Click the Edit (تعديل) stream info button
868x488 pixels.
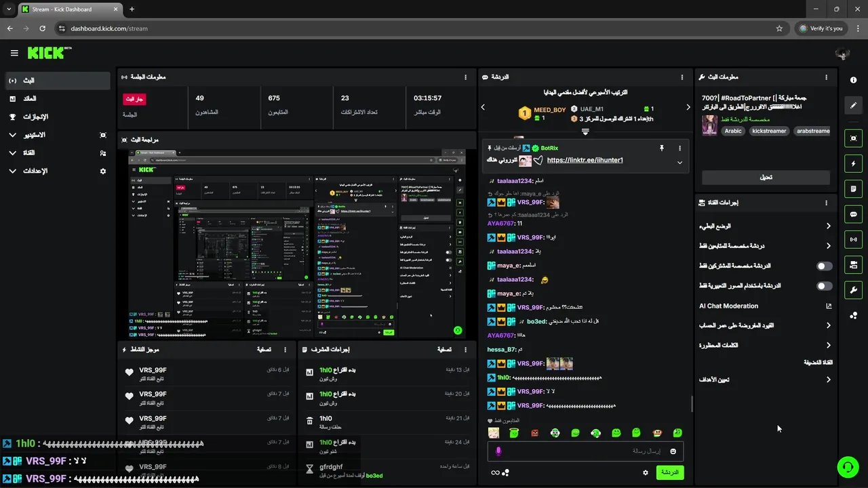(766, 178)
